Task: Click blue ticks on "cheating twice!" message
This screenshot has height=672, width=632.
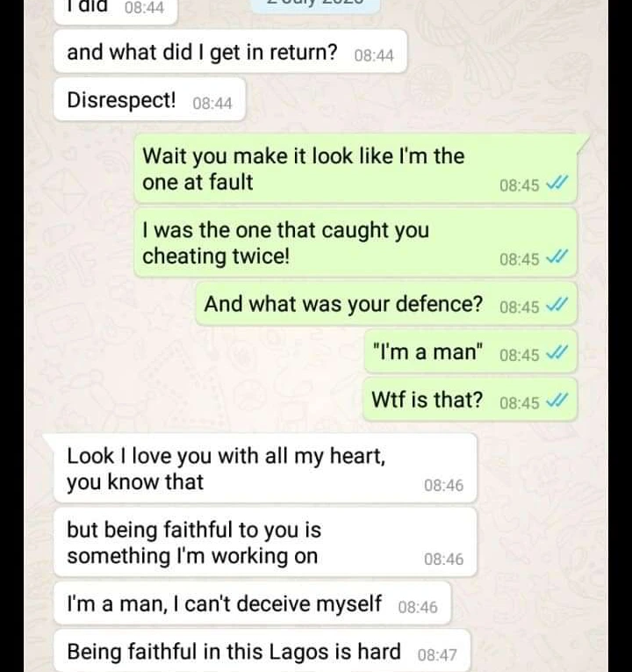Action: 557,257
